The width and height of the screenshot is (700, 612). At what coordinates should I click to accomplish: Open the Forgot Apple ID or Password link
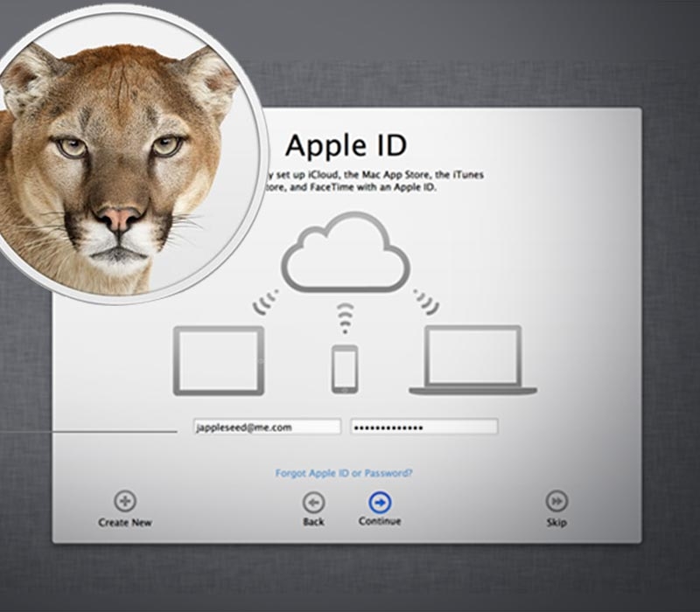click(x=344, y=473)
